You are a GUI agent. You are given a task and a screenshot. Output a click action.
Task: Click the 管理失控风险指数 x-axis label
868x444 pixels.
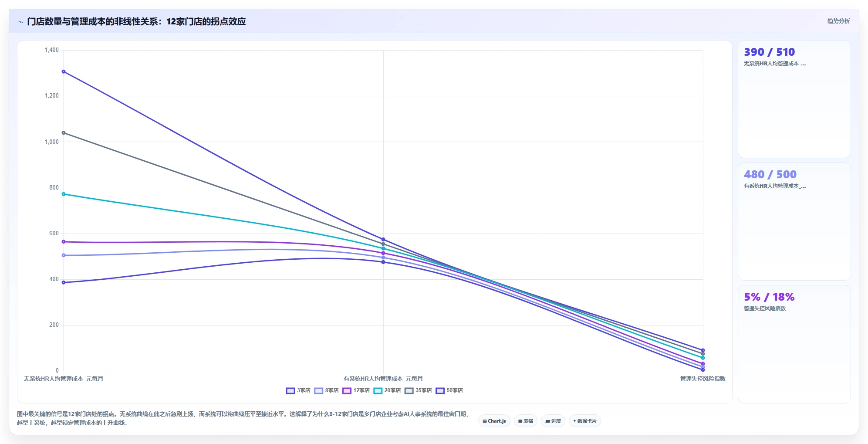pos(703,379)
